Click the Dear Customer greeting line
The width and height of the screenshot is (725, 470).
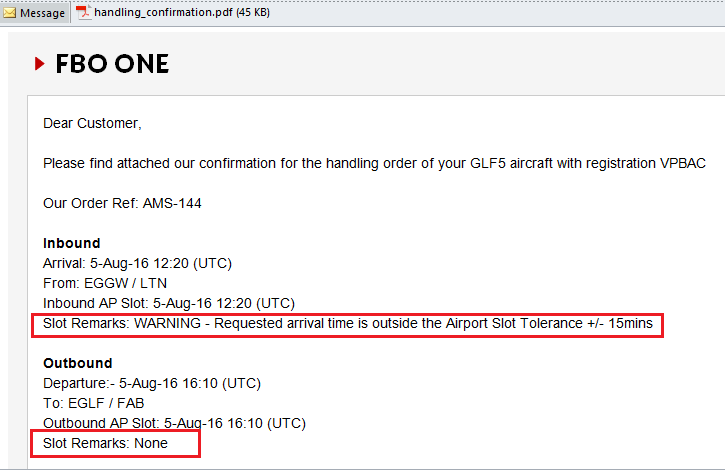pyautogui.click(x=92, y=124)
